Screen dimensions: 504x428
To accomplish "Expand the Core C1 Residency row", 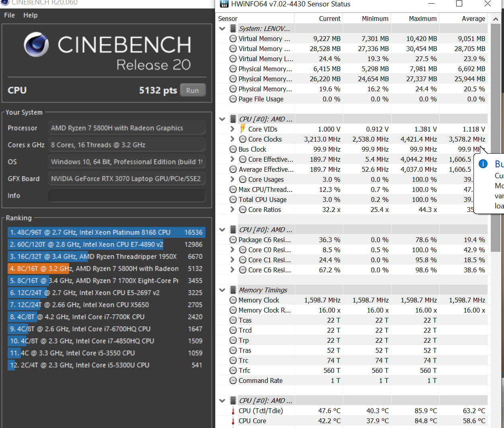I will click(232, 260).
